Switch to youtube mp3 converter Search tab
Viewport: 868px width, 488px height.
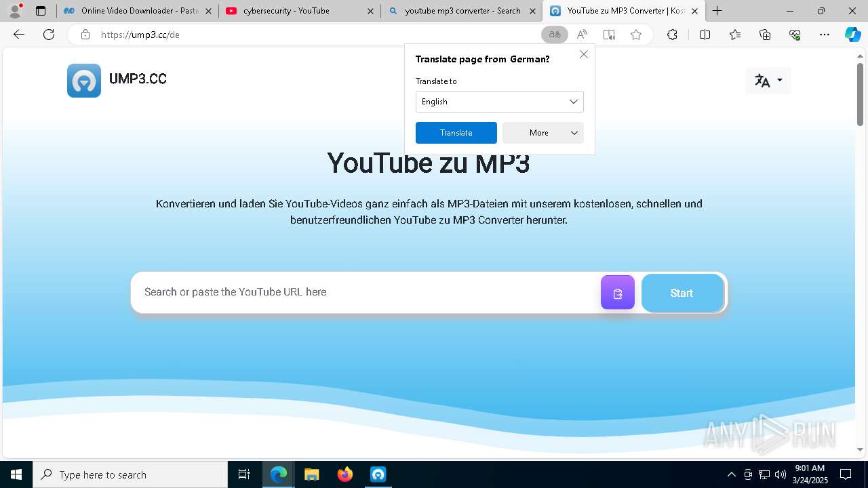tap(461, 11)
